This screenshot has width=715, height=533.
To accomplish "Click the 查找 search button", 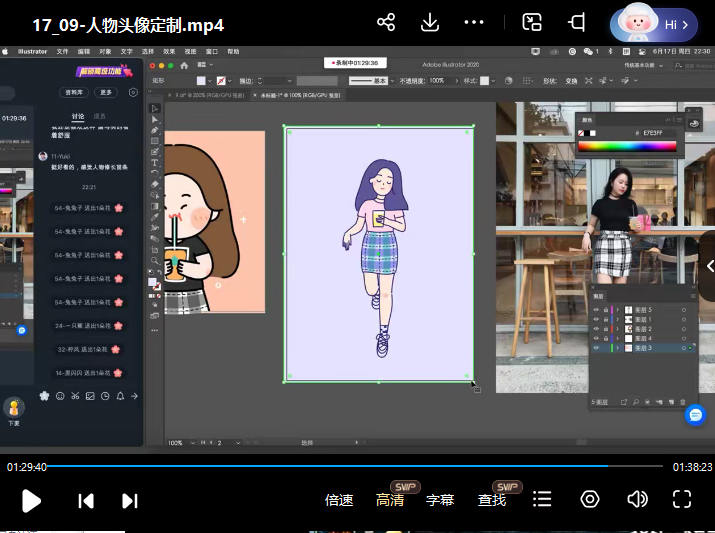I will (x=492, y=500).
